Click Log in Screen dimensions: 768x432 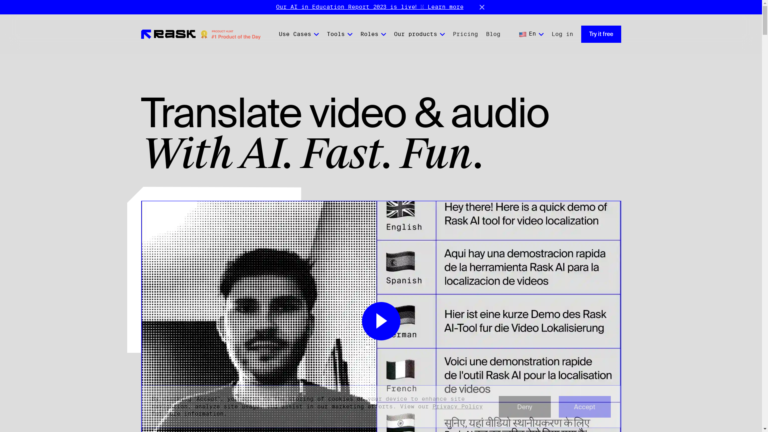click(x=562, y=34)
